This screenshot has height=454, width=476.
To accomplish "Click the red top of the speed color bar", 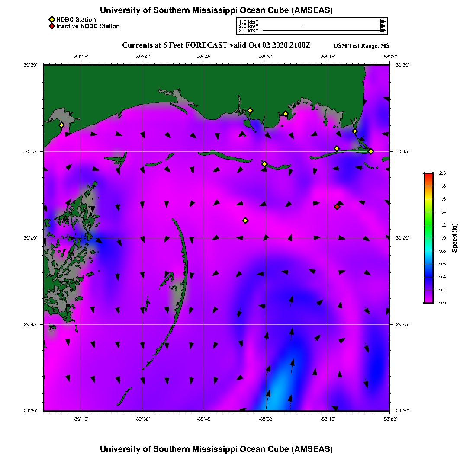I will (x=428, y=175).
